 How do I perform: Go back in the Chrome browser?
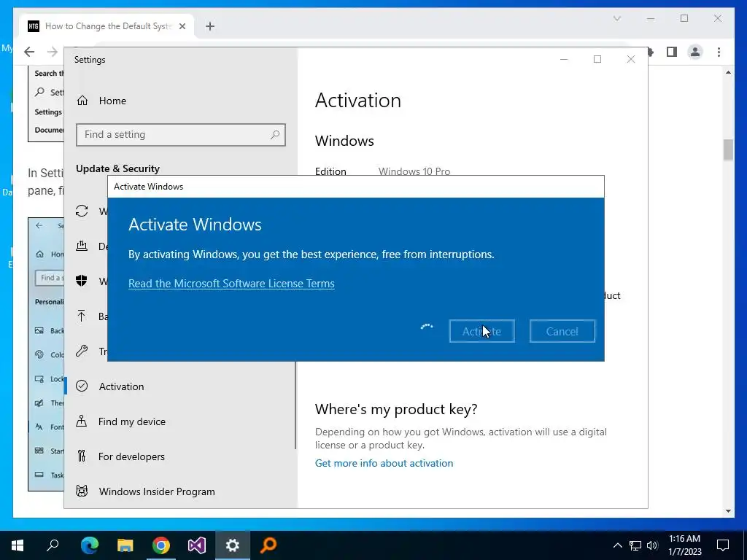pos(29,52)
